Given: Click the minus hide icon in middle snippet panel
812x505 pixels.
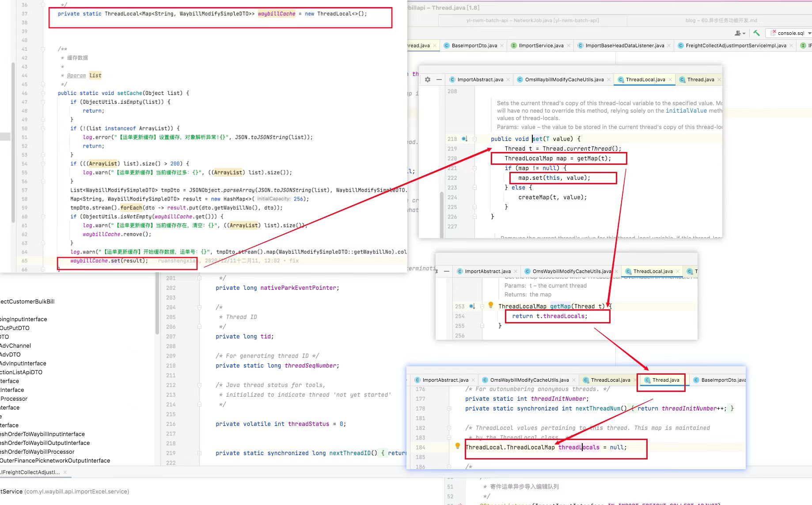Looking at the screenshot, I should tap(447, 271).
